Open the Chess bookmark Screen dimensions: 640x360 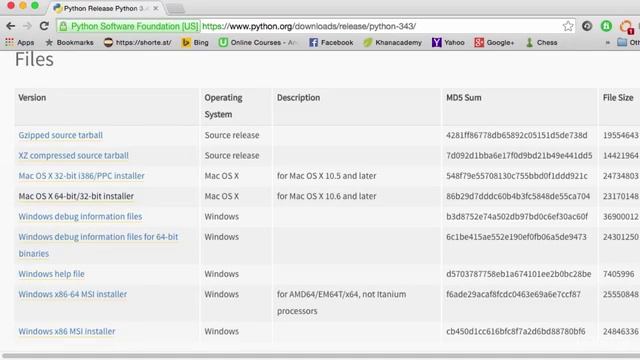click(x=541, y=42)
